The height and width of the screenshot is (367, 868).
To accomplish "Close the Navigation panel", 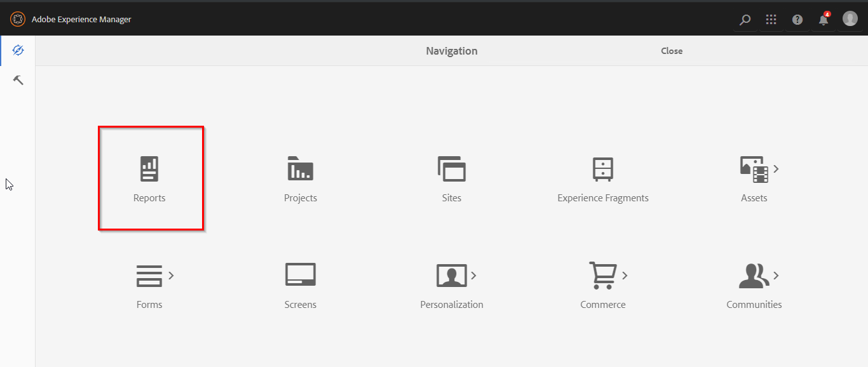I will coord(672,51).
